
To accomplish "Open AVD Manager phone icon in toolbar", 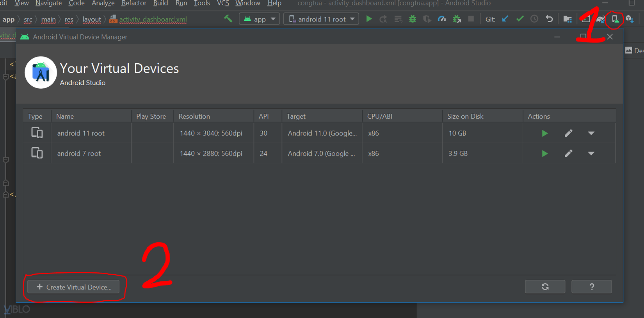I will [x=615, y=19].
